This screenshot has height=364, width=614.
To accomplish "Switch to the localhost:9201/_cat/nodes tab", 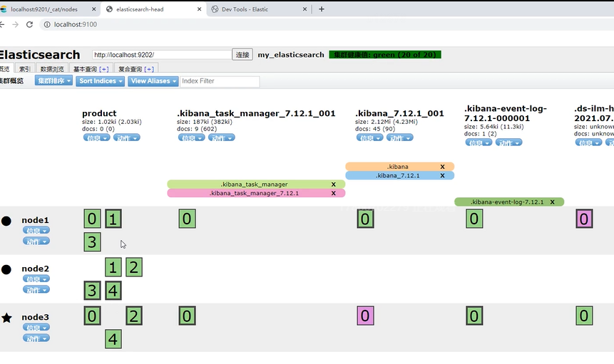I will tap(44, 9).
